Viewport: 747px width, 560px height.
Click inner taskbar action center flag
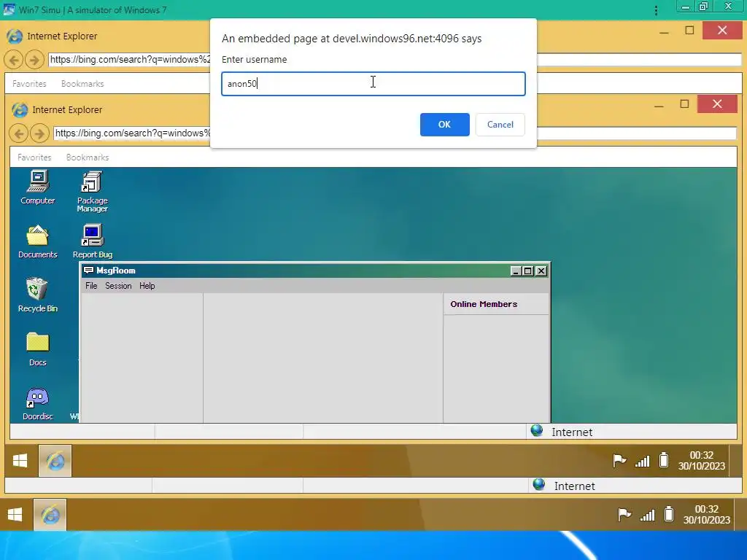point(619,461)
